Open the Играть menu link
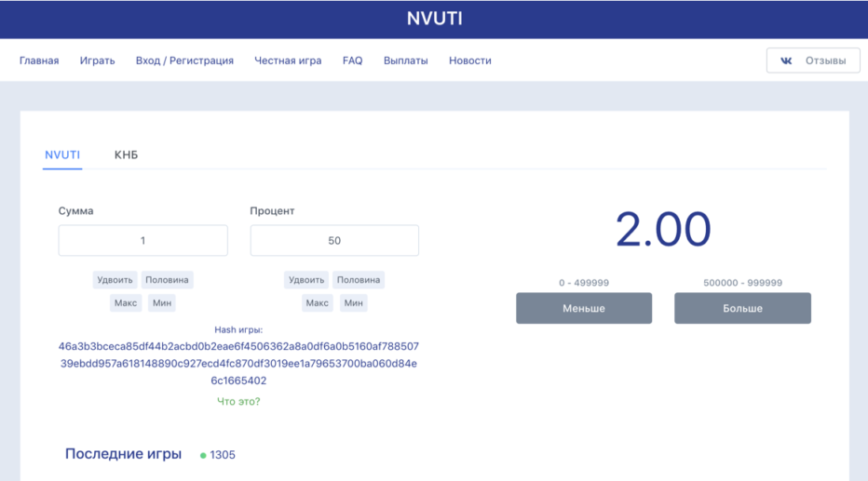868x481 pixels. click(97, 60)
